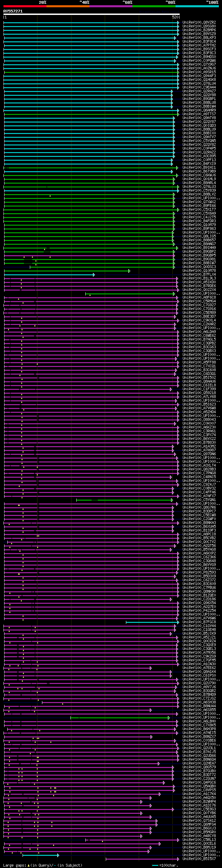Screen dimensions: 222x868
Task: Open the UniRef100_C0PQW6 entry
Action: click(x=199, y=61)
